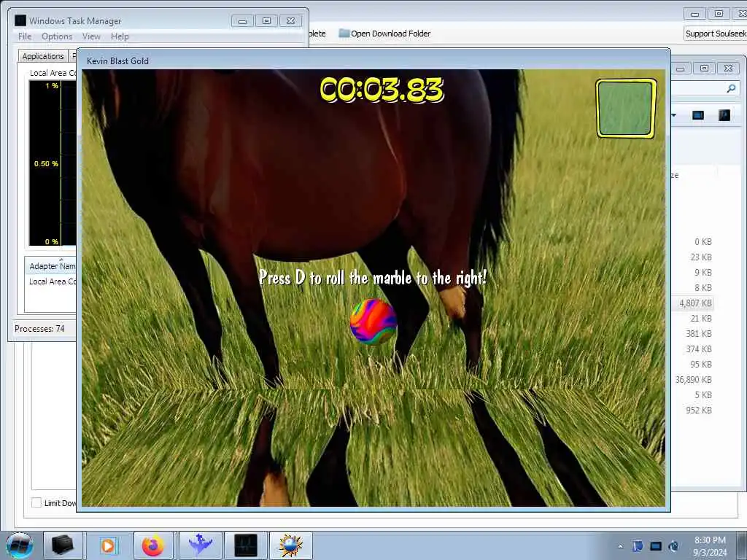The width and height of the screenshot is (747, 560).
Task: Select the file sized 21 KB
Action: coord(701,318)
